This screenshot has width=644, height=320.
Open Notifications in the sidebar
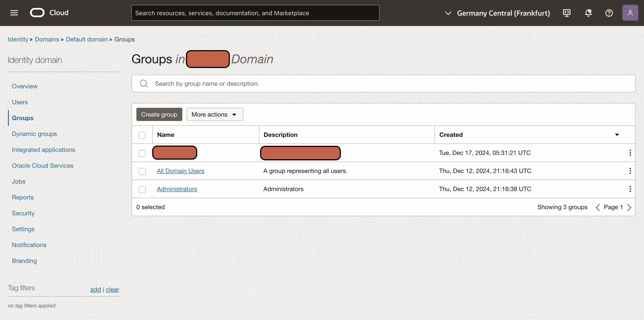click(x=29, y=245)
